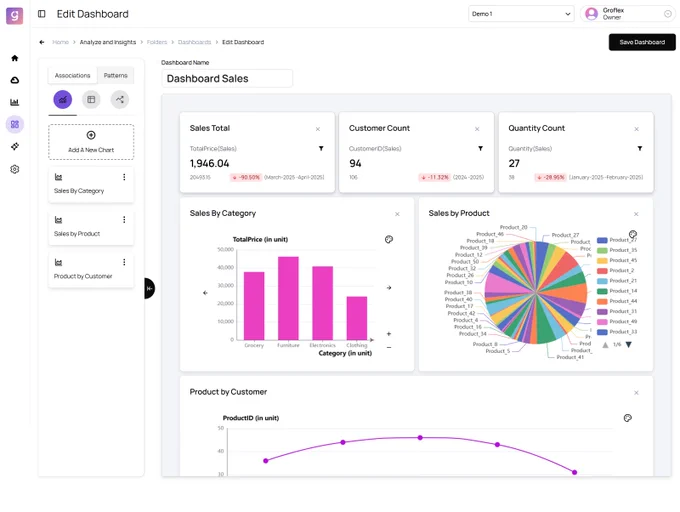Open three-dot menu for Product by Customer
The width and height of the screenshot is (680, 512).
124,262
